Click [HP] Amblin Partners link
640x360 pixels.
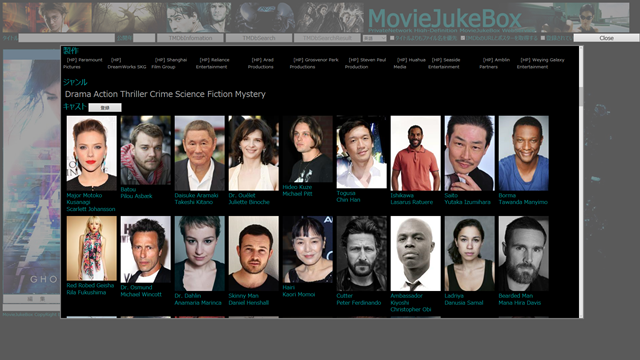click(495, 63)
